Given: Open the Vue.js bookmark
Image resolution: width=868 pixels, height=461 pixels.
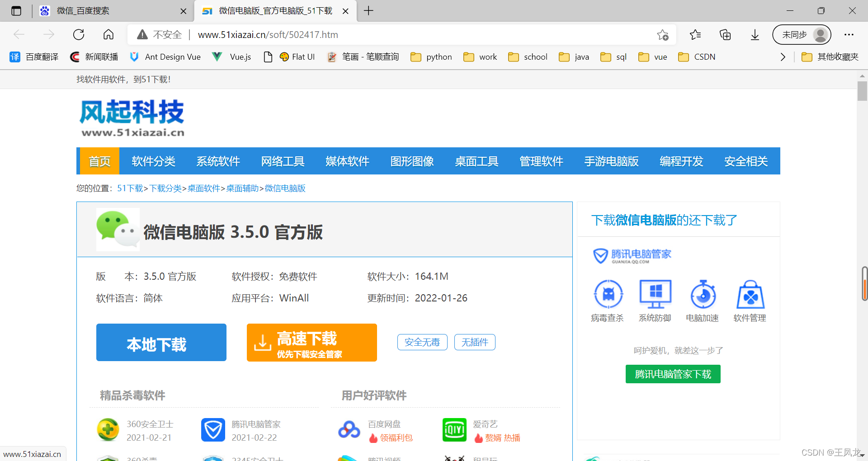Looking at the screenshot, I should coord(231,57).
